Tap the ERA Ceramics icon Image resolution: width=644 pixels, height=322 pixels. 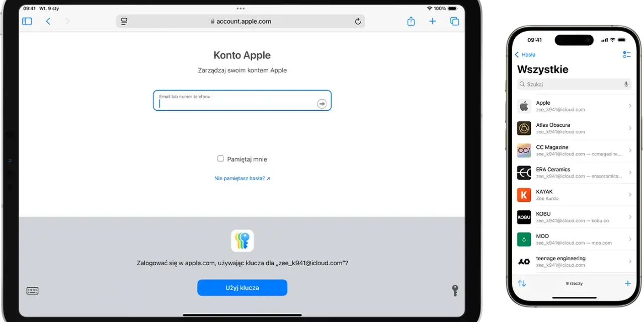tap(524, 173)
